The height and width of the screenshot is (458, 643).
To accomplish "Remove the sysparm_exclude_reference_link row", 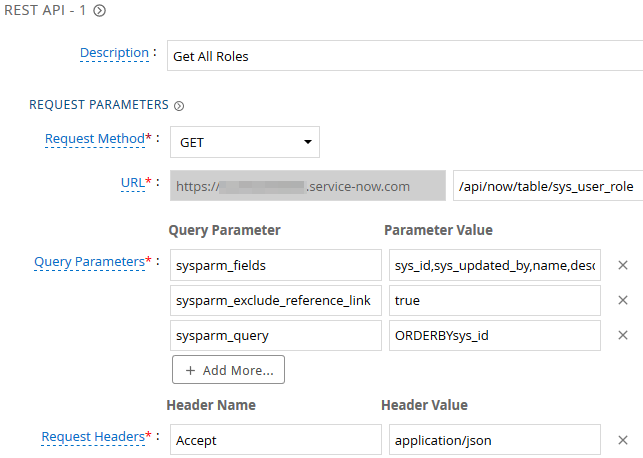I will pyautogui.click(x=623, y=300).
